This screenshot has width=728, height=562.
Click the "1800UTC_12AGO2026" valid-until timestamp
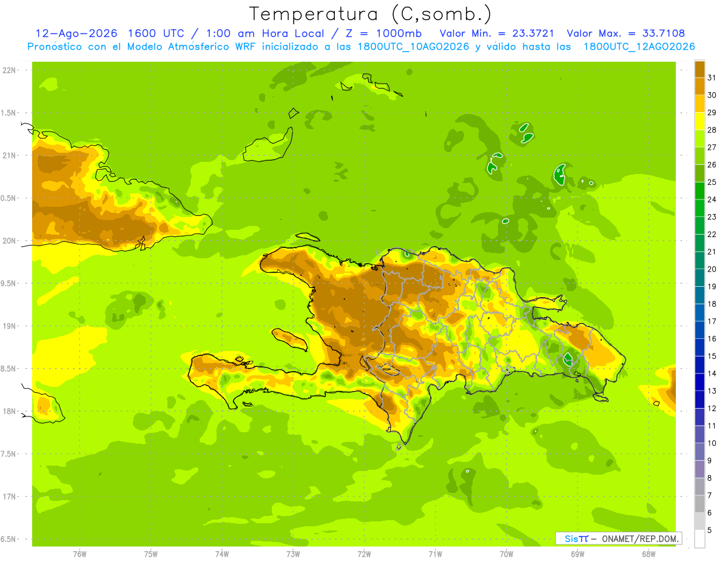point(638,46)
